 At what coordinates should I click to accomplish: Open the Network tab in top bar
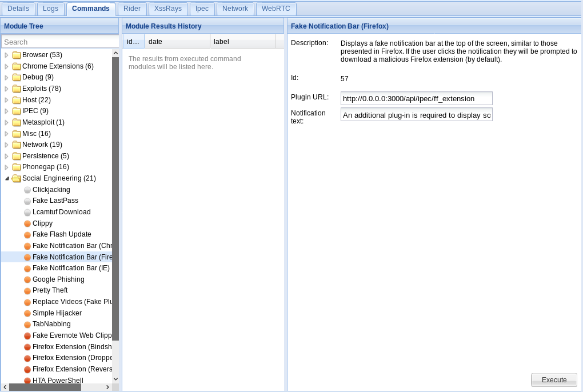point(235,9)
